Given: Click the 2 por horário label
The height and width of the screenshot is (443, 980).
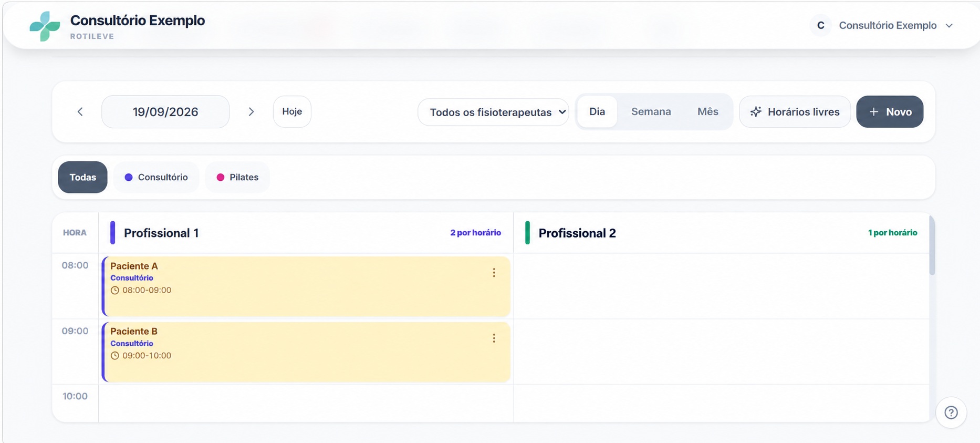Looking at the screenshot, I should pyautogui.click(x=475, y=233).
